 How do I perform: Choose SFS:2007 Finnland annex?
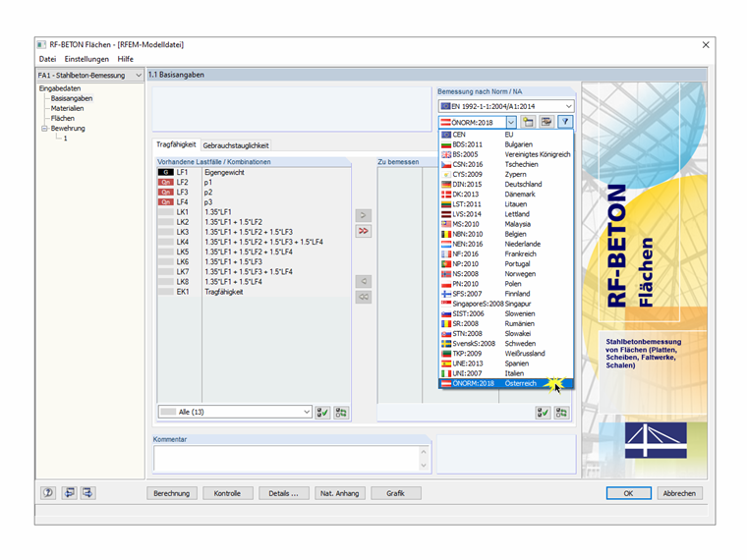(505, 294)
